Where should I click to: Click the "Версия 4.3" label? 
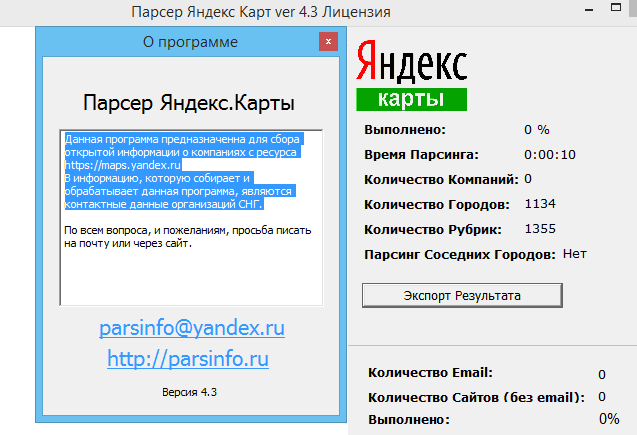(189, 392)
